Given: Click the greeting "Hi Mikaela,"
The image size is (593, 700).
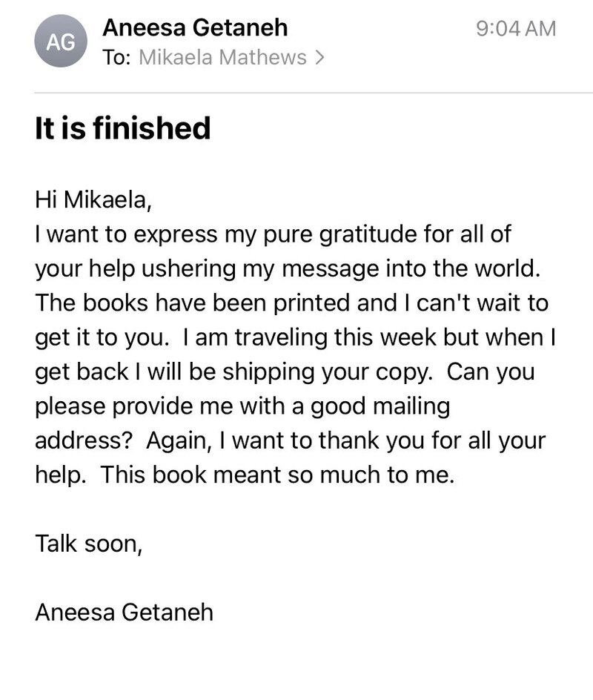Looking at the screenshot, I should tap(93, 199).
